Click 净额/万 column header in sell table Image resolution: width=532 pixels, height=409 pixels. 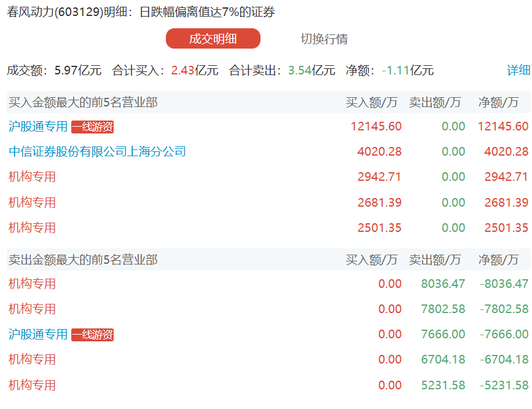pos(498,260)
